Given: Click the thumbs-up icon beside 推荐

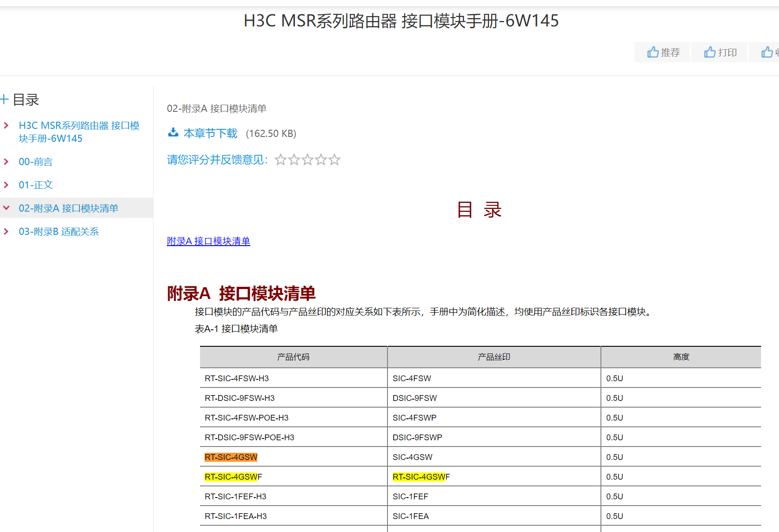Looking at the screenshot, I should pos(653,52).
